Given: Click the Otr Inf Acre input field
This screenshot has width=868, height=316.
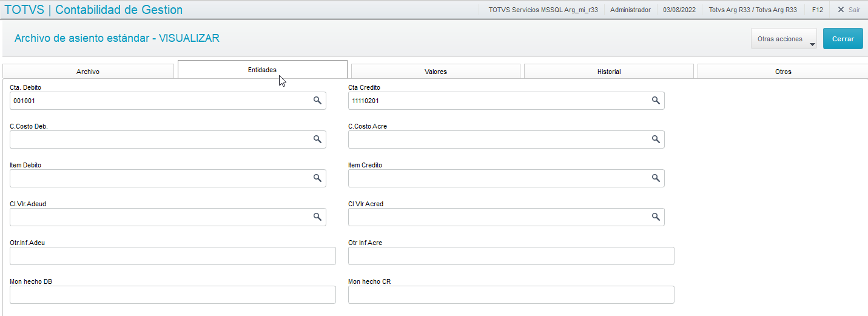Looking at the screenshot, I should pyautogui.click(x=511, y=256).
